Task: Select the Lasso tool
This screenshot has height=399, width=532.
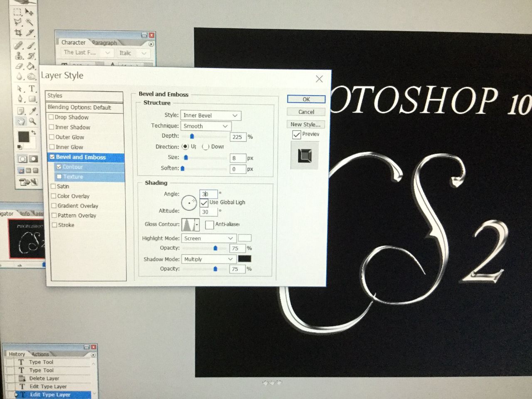Action: coord(18,22)
